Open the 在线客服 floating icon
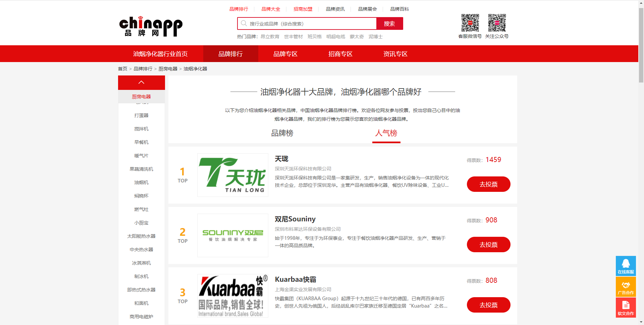 tap(626, 266)
